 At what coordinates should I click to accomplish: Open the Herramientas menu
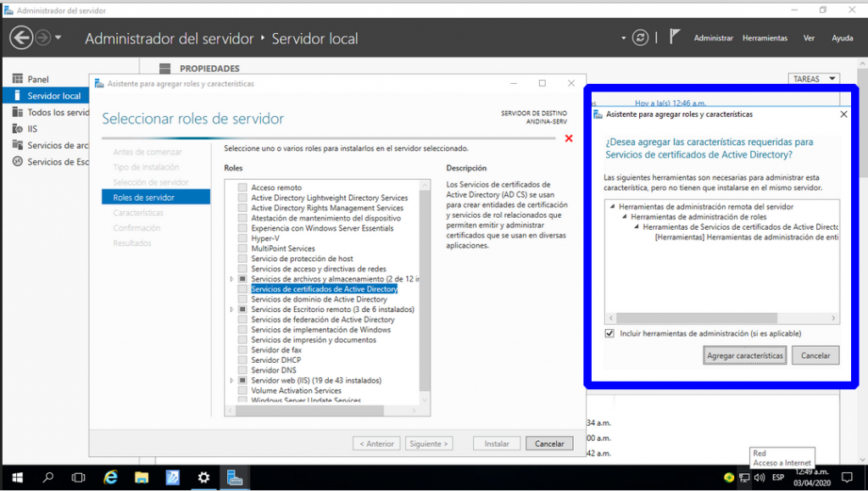765,38
